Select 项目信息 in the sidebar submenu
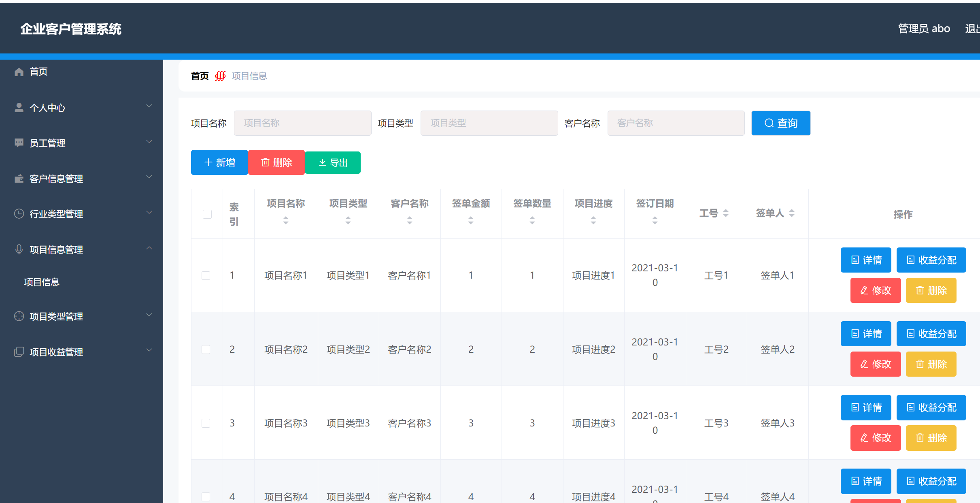The height and width of the screenshot is (503, 980). pos(42,282)
